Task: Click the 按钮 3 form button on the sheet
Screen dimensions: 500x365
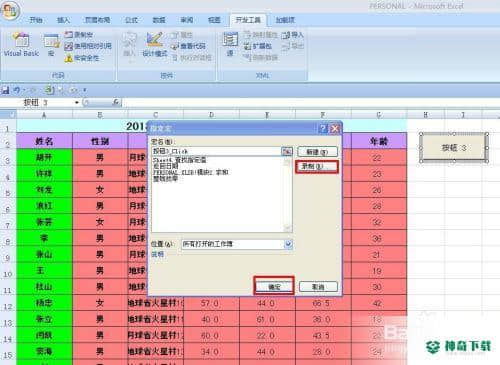Action: coord(454,147)
